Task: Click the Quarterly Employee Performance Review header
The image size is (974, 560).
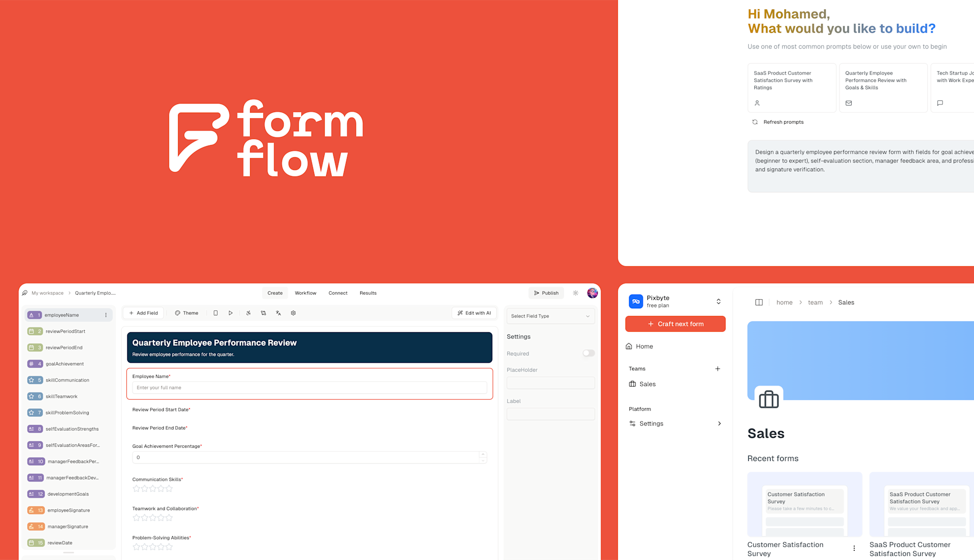Action: 309,347
